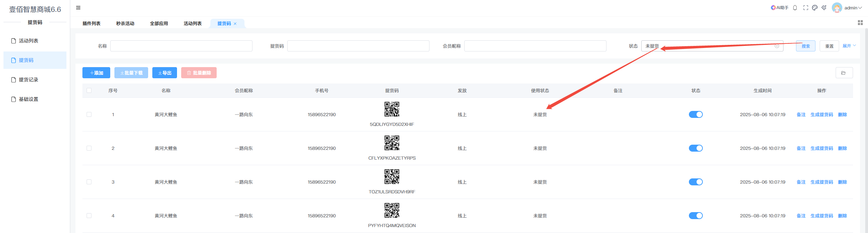Toggle status switch for code TOZ1ULSRDSDVH9RF

point(696,182)
